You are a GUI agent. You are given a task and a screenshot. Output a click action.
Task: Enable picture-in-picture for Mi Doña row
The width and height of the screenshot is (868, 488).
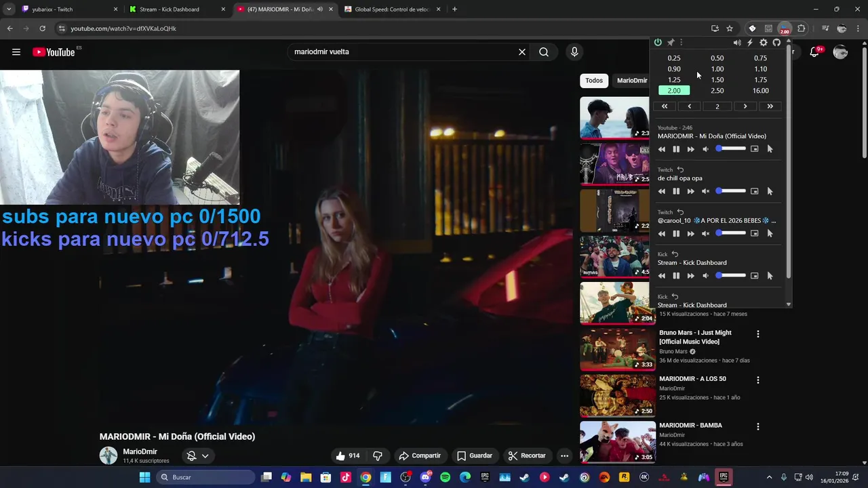[754, 149]
